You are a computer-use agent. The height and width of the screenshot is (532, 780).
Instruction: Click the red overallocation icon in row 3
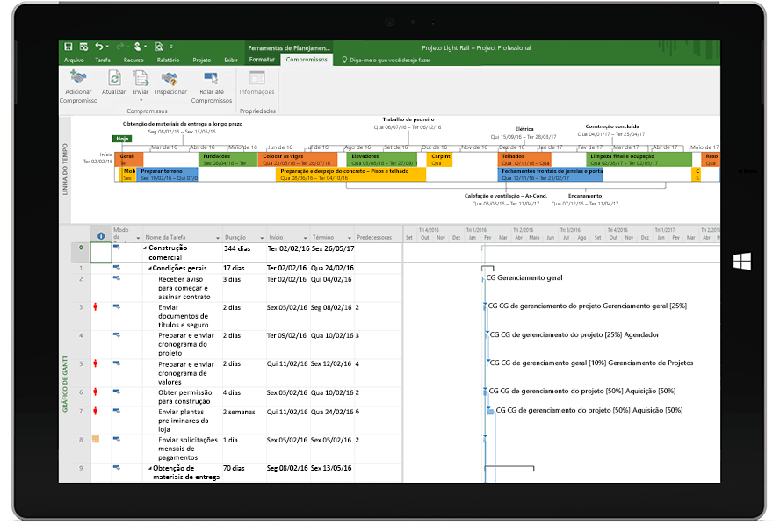point(95,307)
